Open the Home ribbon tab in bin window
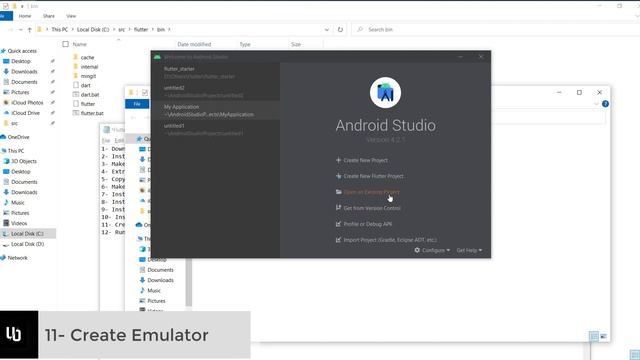Viewport: 640px width, 360px height. pyautogui.click(x=25, y=16)
